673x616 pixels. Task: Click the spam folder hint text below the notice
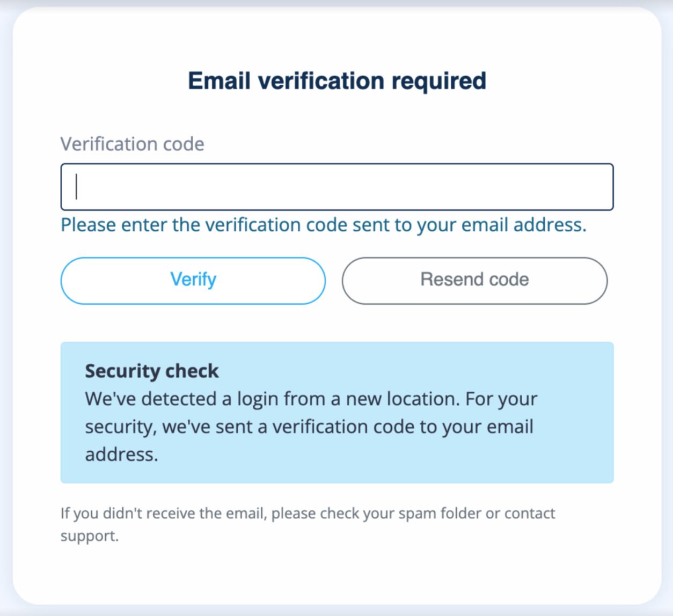coord(308,514)
